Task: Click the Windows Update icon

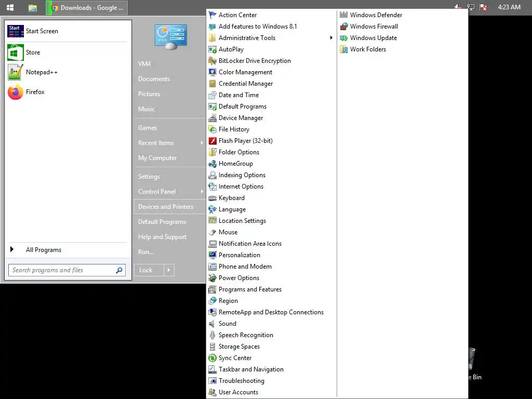Action: 344,38
